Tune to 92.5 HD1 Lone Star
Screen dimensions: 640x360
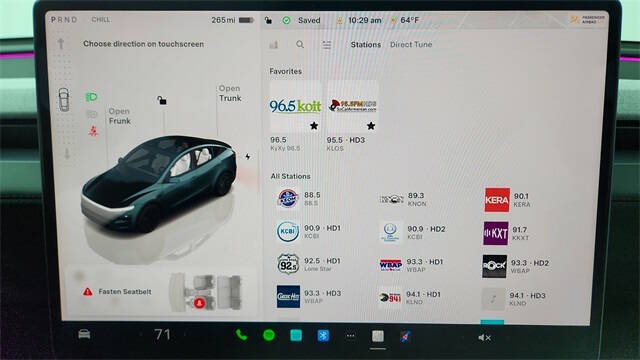point(309,264)
